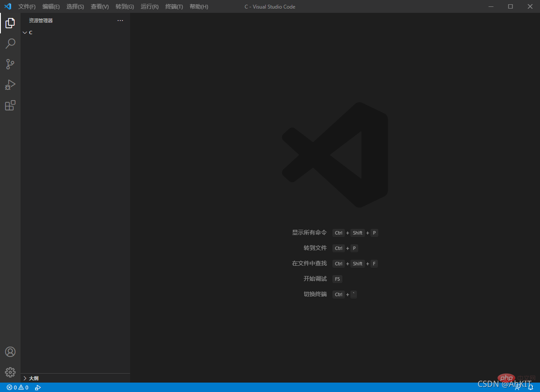Viewport: 540px width, 392px height.
Task: Click the debug launch icon in status bar
Action: point(38,388)
